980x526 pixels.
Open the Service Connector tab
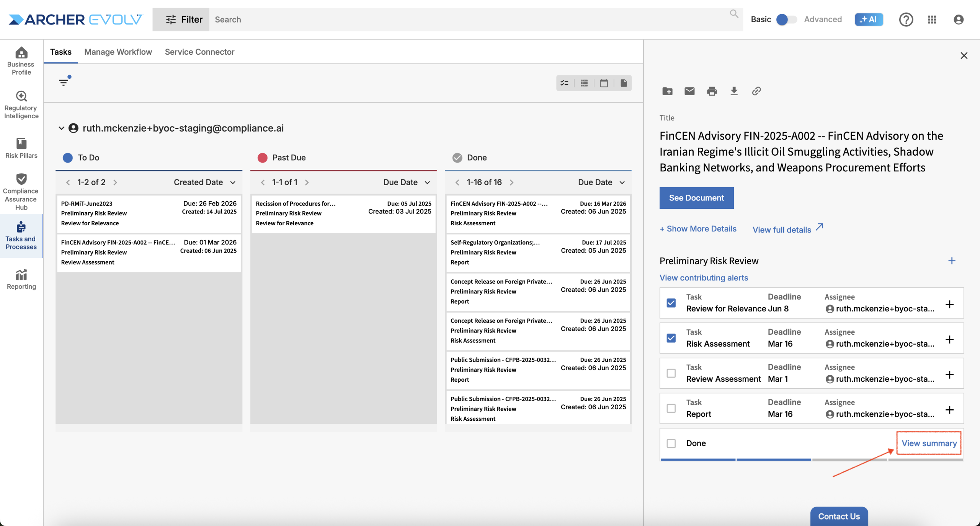click(x=199, y=52)
